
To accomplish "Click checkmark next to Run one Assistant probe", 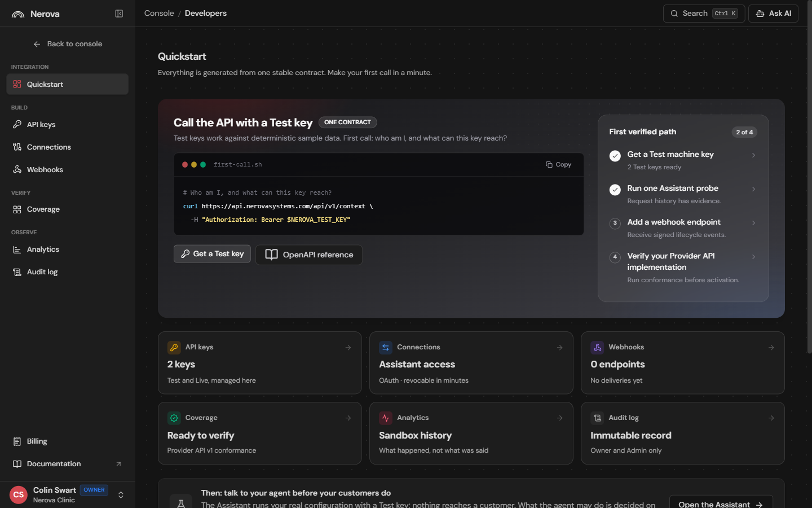I will click(x=615, y=190).
